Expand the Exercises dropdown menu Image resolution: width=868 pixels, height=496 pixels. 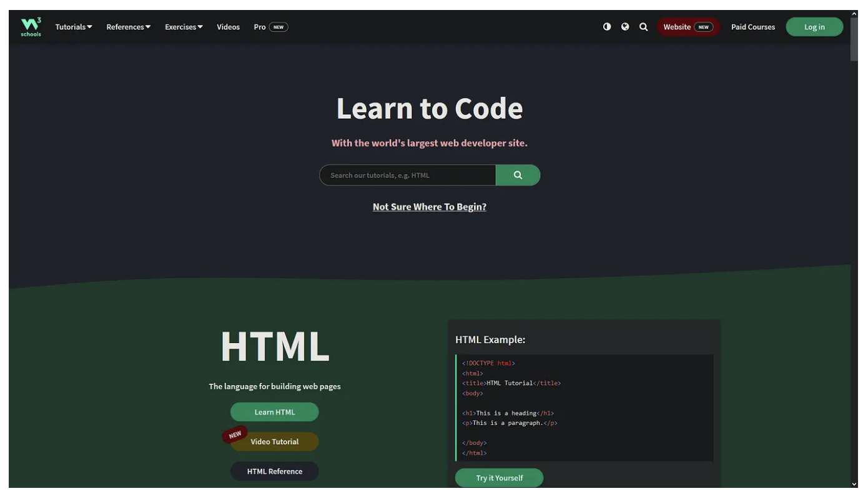(184, 27)
